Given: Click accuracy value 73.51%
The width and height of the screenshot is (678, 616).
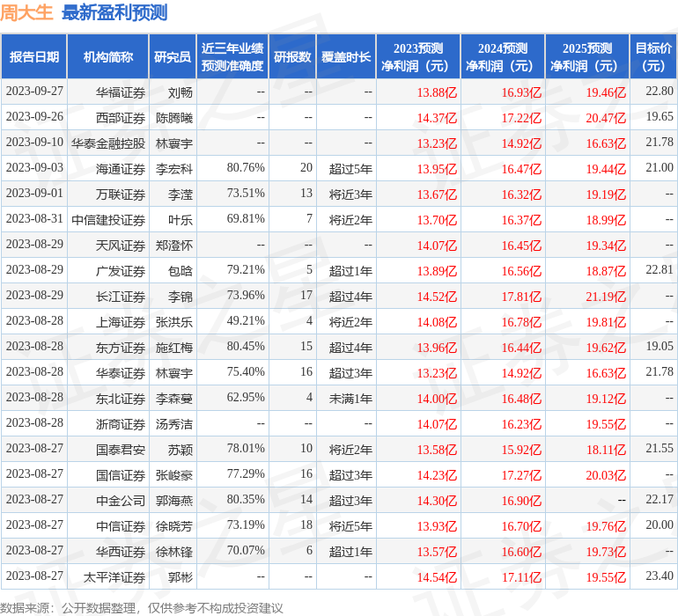Looking at the screenshot, I should tap(246, 194).
